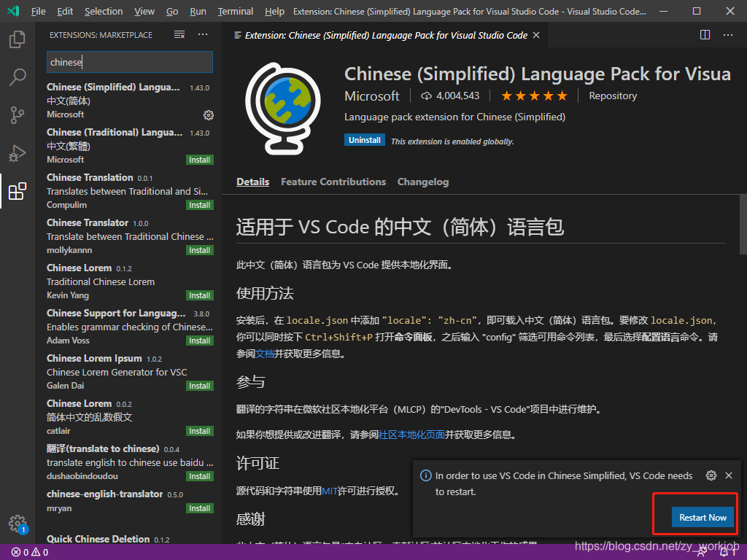747x560 pixels.
Task: Install Chinese Support for LanguageTool extension
Action: (x=200, y=341)
